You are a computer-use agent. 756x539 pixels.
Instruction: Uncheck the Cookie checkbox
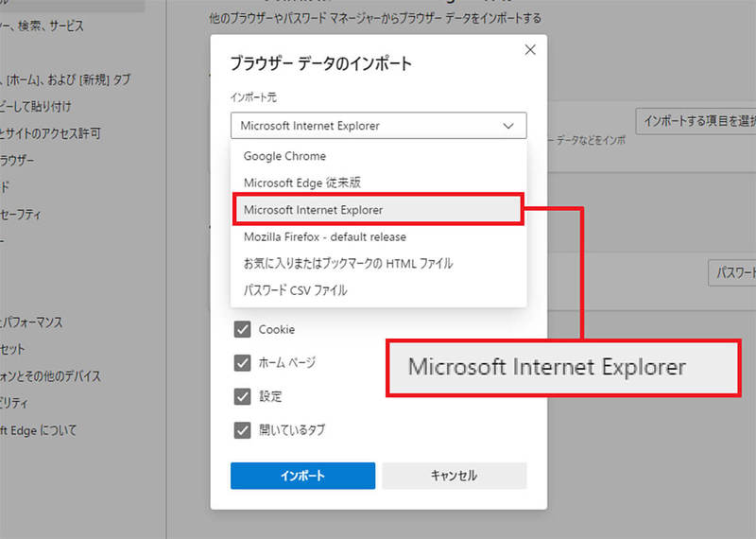[x=242, y=330]
